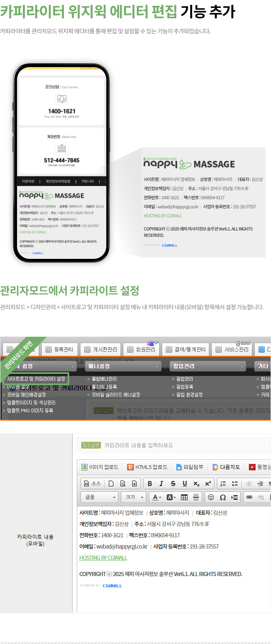Click the new page document icon
Screen dimensions: 271x644
tap(111, 484)
